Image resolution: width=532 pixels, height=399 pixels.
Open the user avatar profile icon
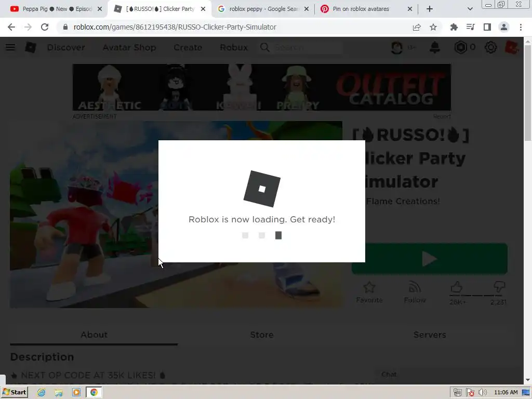396,47
